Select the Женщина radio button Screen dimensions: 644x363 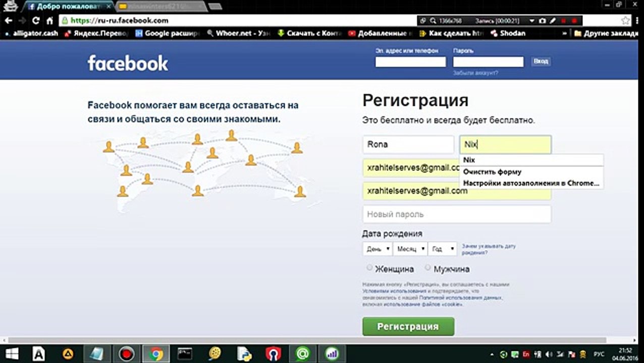[369, 268]
